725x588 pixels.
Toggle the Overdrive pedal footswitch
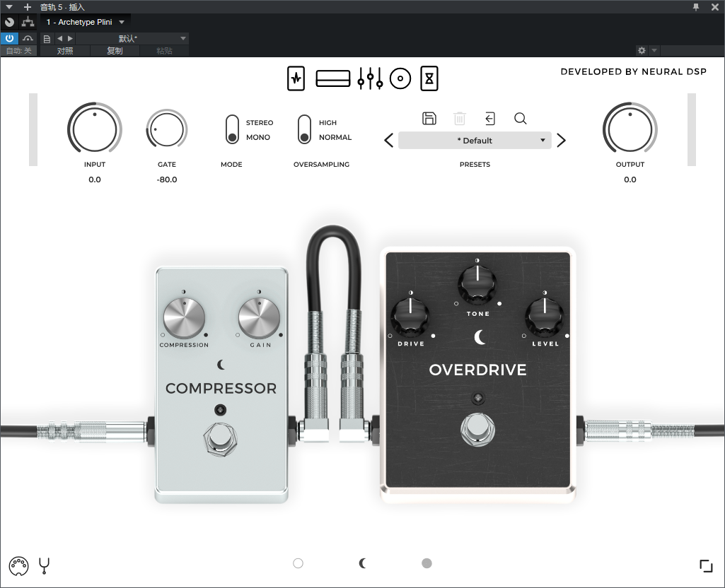point(477,429)
